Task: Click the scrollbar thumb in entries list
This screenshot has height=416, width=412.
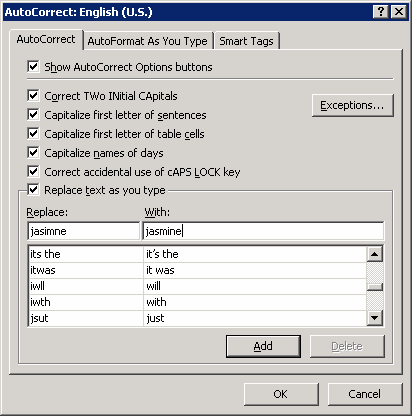Action: click(375, 287)
